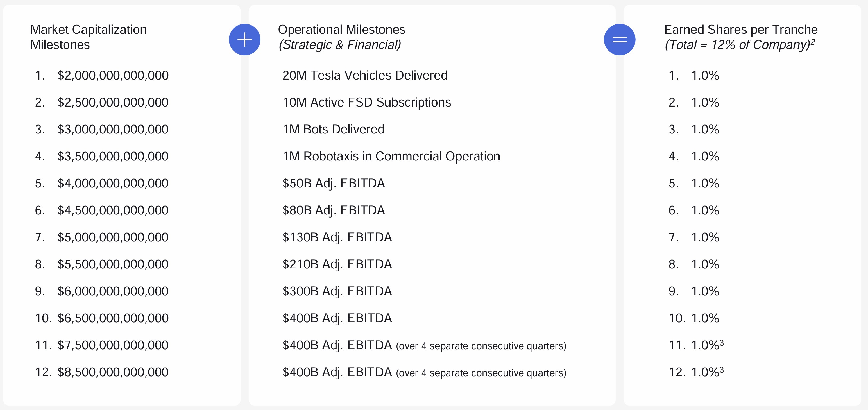Click the 10M Active FSD Subscriptions milestone

click(367, 102)
